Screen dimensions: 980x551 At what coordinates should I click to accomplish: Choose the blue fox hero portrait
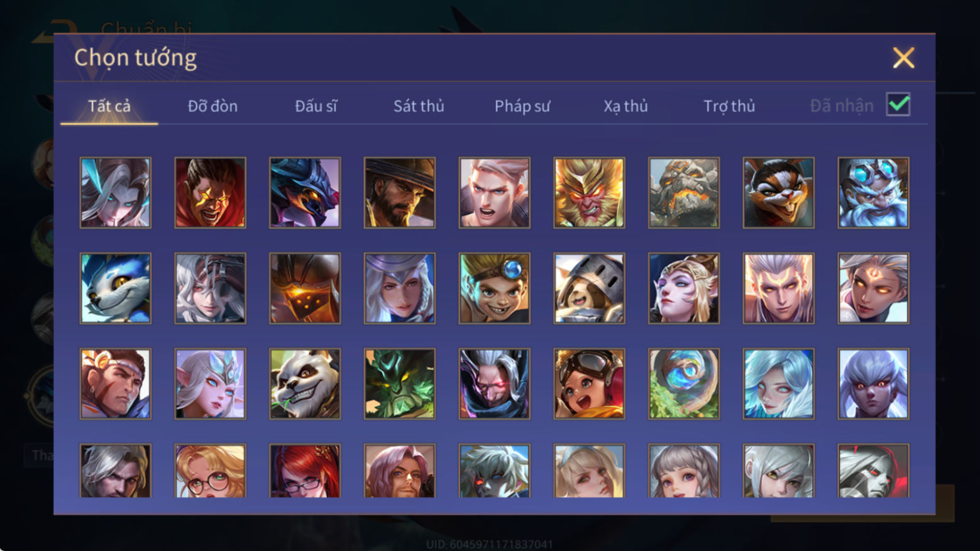116,288
